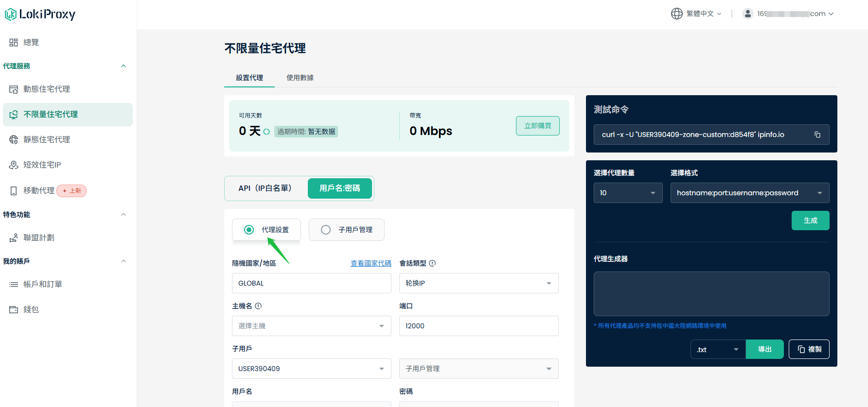Switch to 用戶名:密碼 mode
Screen dimensions: 868x407
(x=340, y=188)
